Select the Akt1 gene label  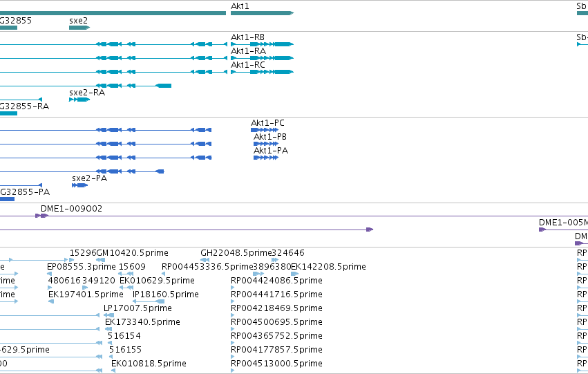(240, 6)
